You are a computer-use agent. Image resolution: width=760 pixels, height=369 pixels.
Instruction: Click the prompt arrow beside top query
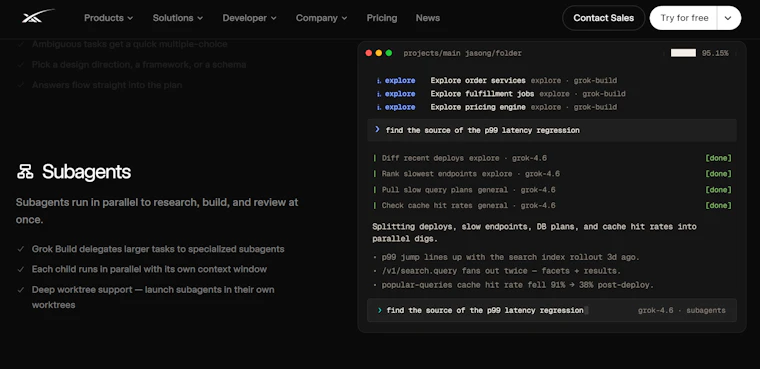377,129
